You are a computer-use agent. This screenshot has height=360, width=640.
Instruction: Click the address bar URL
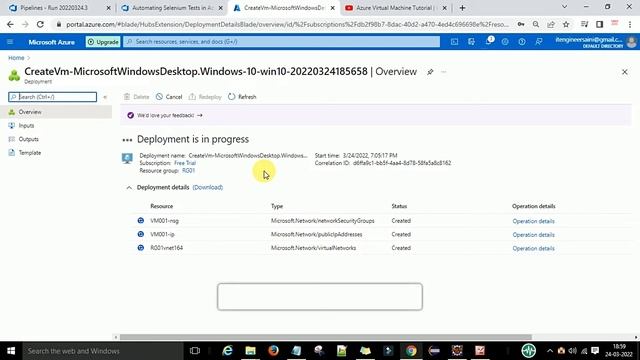point(287,24)
